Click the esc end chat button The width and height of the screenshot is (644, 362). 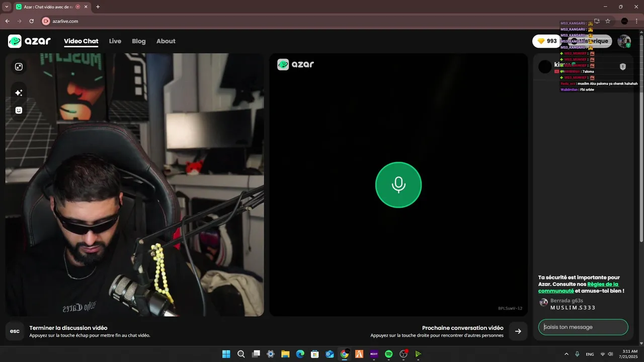pos(15,331)
